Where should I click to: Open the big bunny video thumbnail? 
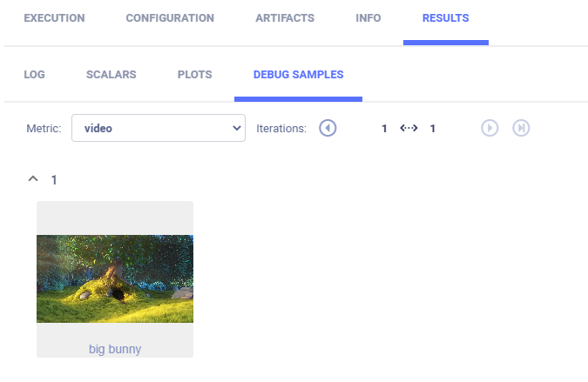pyautogui.click(x=115, y=278)
